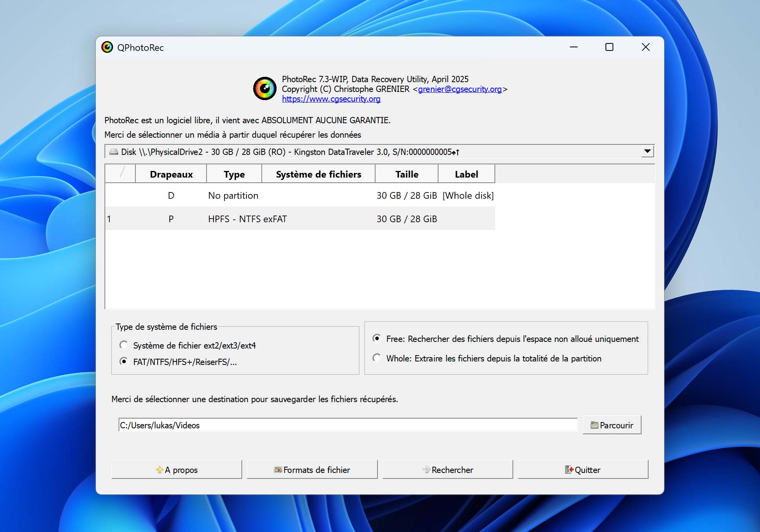760x532 pixels.
Task: Click the folder icon on Parcourir button
Action: pyautogui.click(x=594, y=425)
